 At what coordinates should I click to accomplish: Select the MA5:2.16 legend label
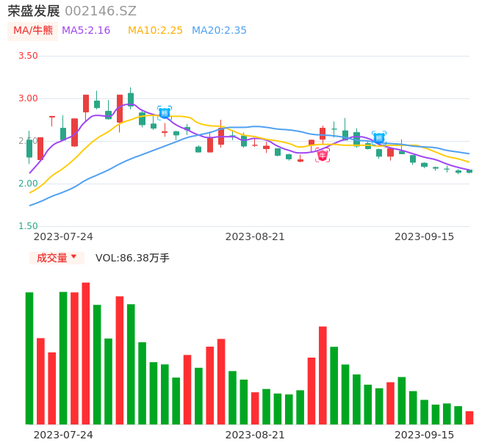pos(86,31)
